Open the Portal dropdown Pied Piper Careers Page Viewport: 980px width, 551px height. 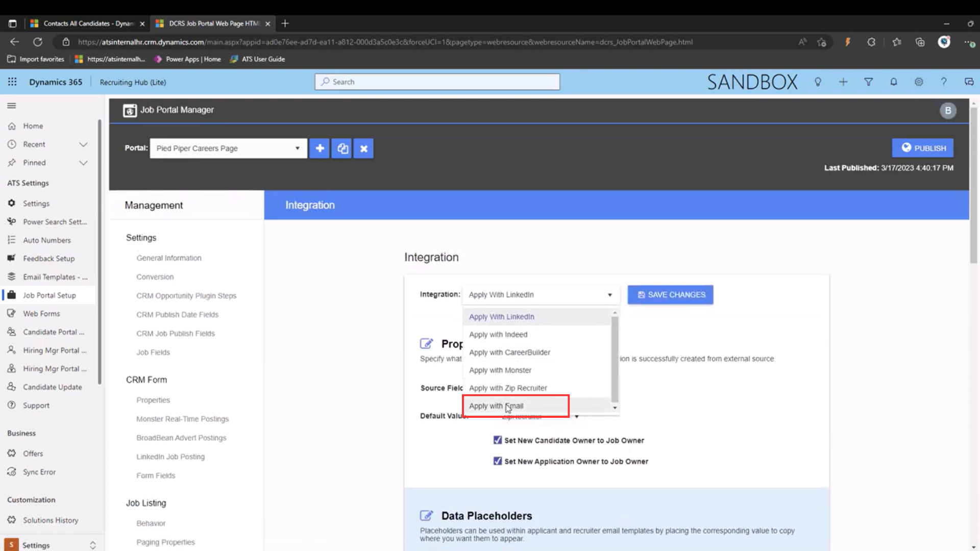pyautogui.click(x=228, y=148)
